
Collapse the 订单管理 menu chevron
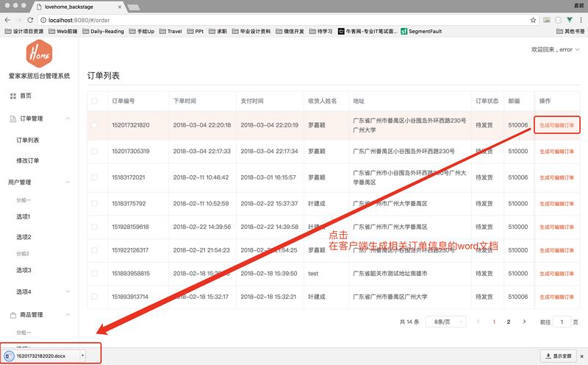pos(68,118)
